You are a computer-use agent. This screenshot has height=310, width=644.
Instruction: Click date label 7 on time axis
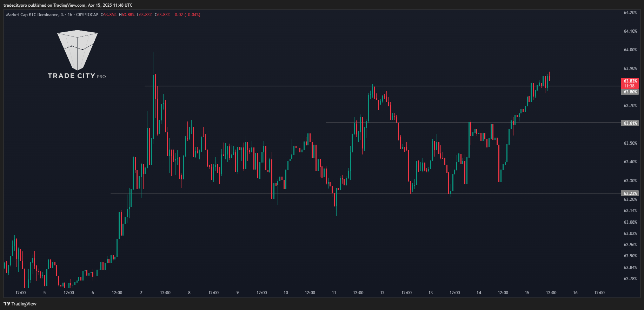coord(141,293)
